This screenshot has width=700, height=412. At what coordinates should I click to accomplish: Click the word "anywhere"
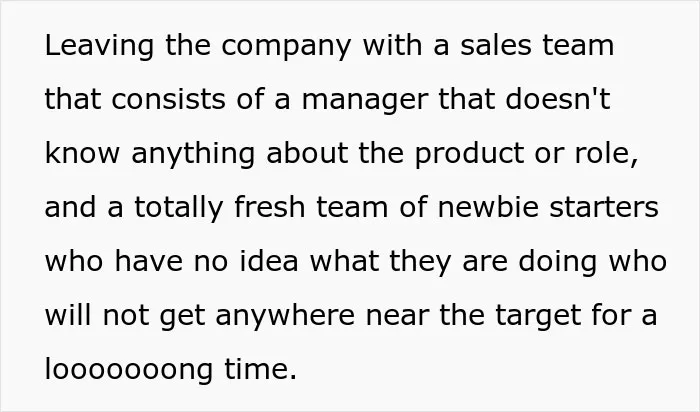(x=285, y=317)
